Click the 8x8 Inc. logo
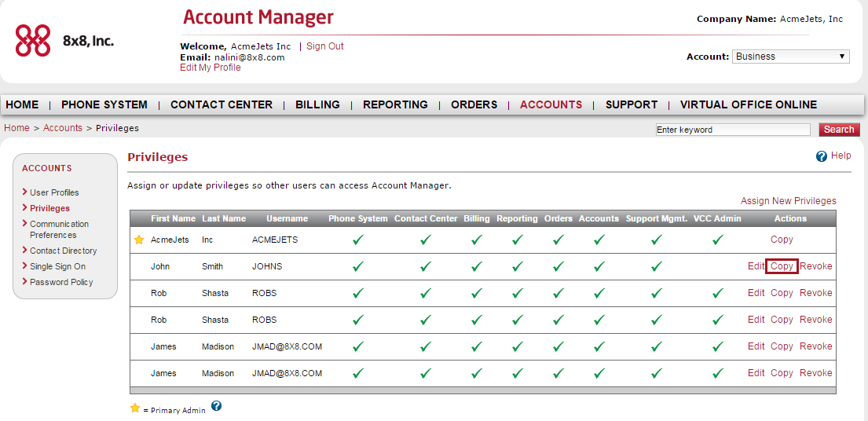Image resolution: width=868 pixels, height=421 pixels. 64,40
